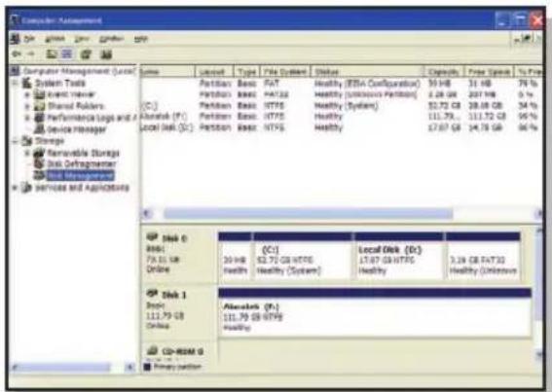Click the Up One Level toolbar icon
552x392 pixels.
tap(52, 54)
